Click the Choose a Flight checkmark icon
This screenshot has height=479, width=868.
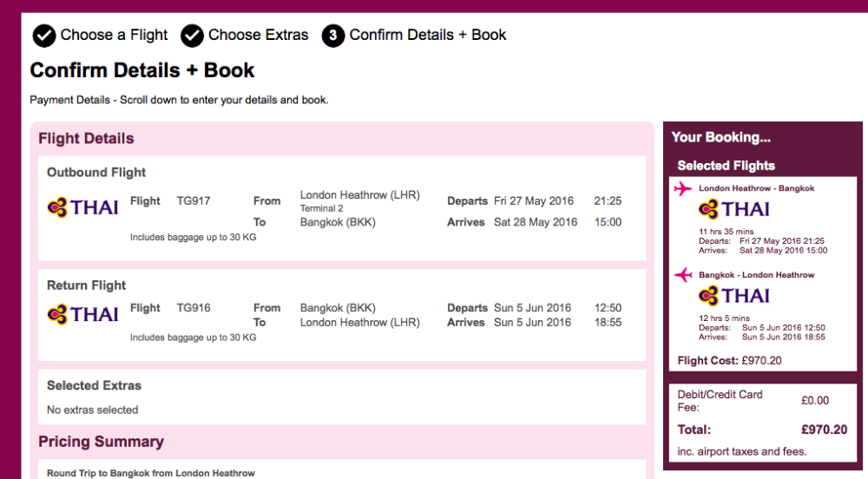point(43,36)
